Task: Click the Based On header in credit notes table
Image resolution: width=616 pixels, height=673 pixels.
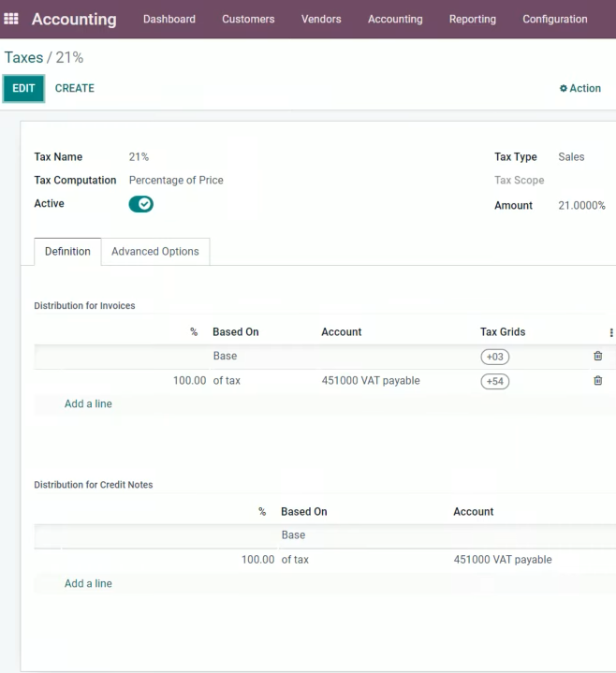Action: tap(304, 512)
